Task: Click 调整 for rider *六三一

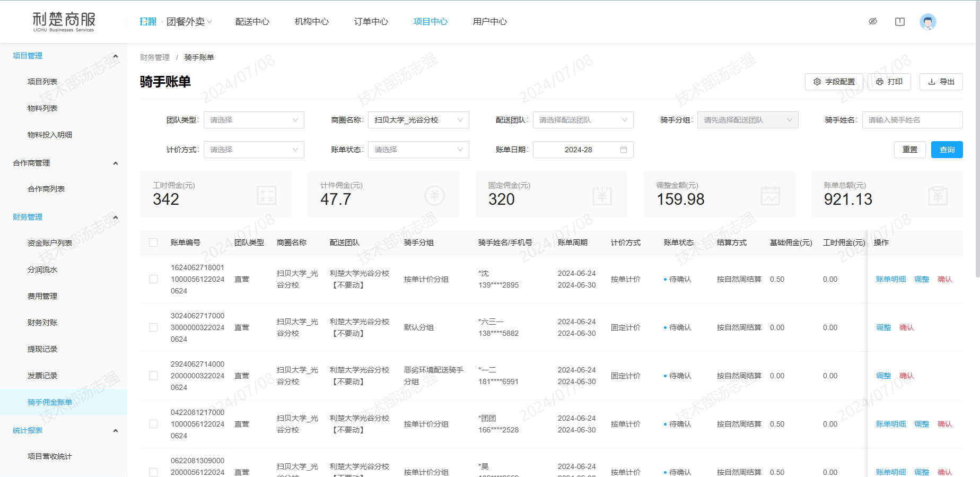Action: point(883,327)
